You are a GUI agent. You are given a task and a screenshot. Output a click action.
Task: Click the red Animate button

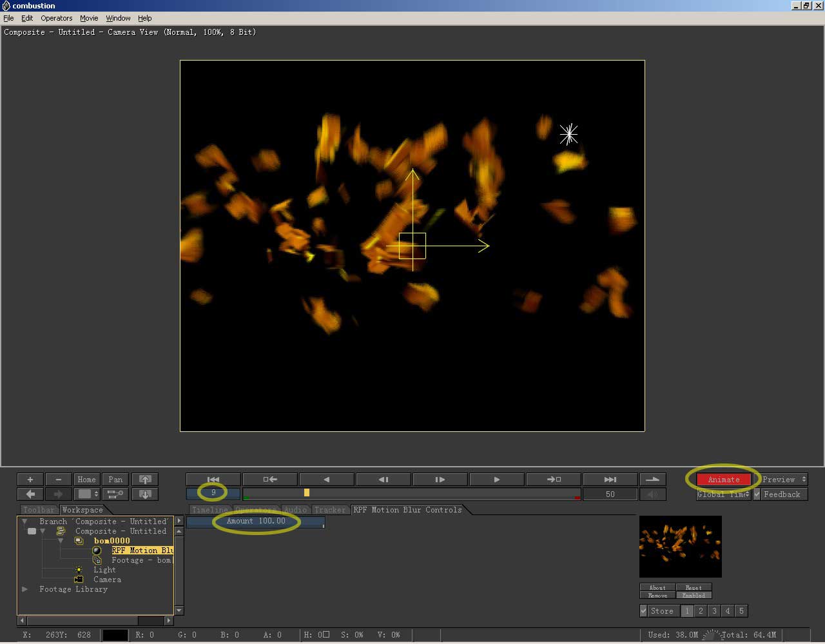(723, 480)
